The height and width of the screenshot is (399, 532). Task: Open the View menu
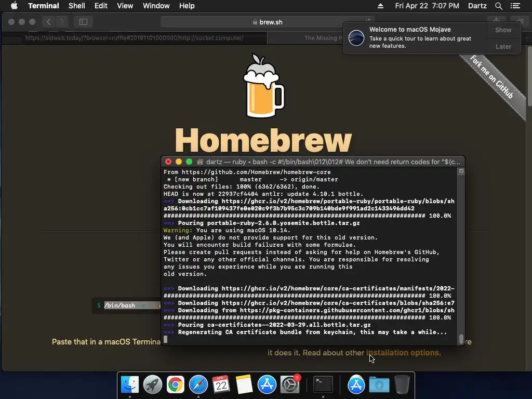[125, 6]
